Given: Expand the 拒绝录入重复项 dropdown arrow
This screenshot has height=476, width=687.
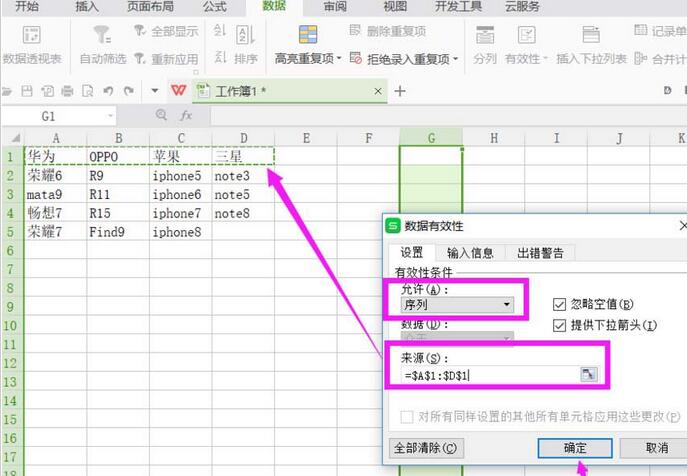Looking at the screenshot, I should tap(455, 58).
